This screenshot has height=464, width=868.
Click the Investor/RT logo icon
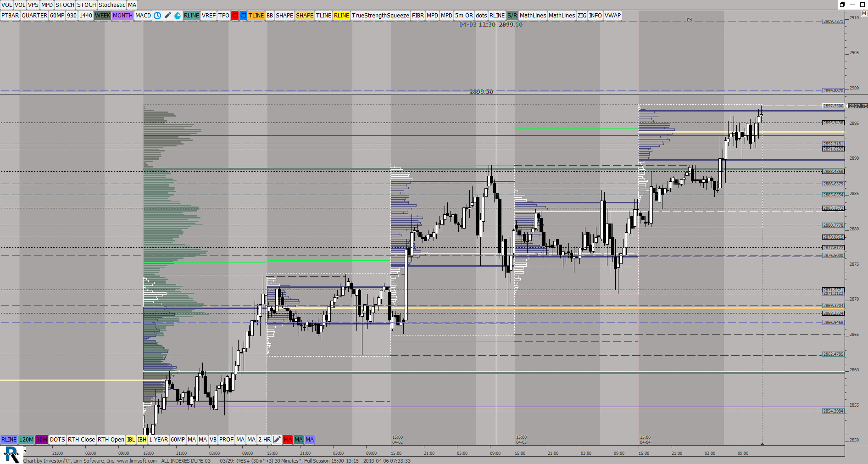click(11, 455)
